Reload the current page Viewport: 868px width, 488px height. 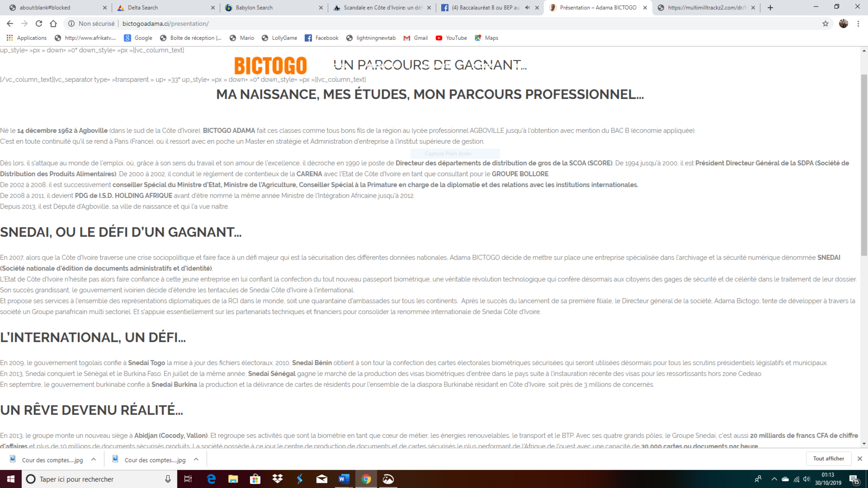click(39, 24)
